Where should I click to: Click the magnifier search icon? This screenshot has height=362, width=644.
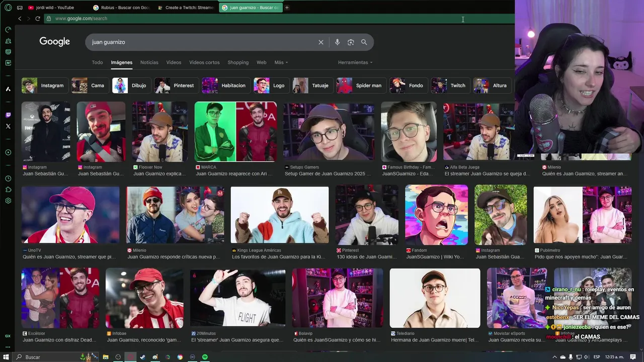(364, 42)
